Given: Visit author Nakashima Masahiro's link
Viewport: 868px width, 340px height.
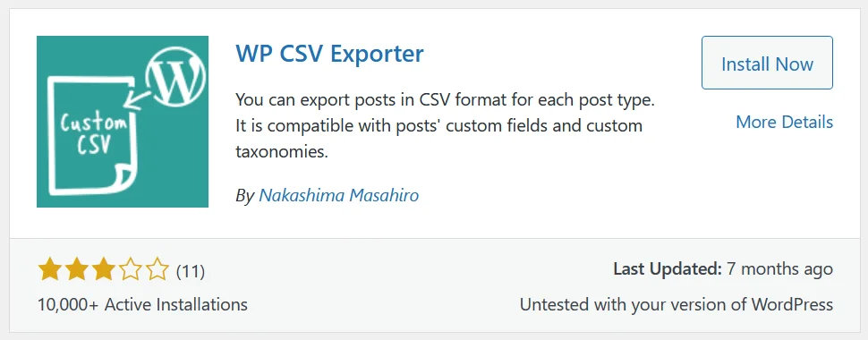Looking at the screenshot, I should click(339, 195).
